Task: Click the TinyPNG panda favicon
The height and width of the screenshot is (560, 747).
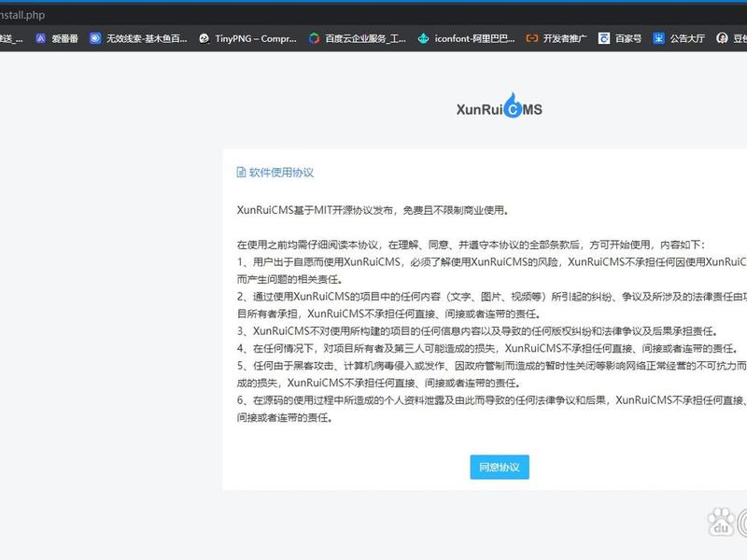Action: (204, 38)
